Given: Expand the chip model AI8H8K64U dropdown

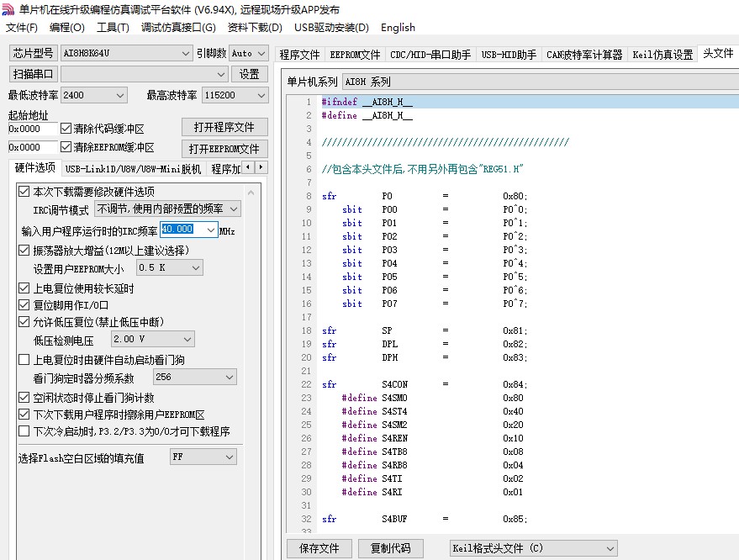Looking at the screenshot, I should point(186,53).
